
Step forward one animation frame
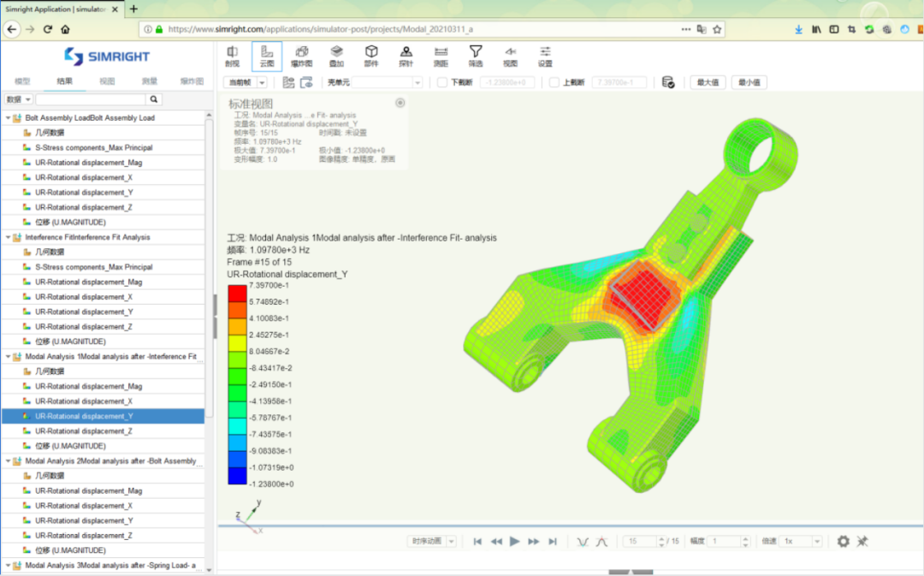click(533, 541)
